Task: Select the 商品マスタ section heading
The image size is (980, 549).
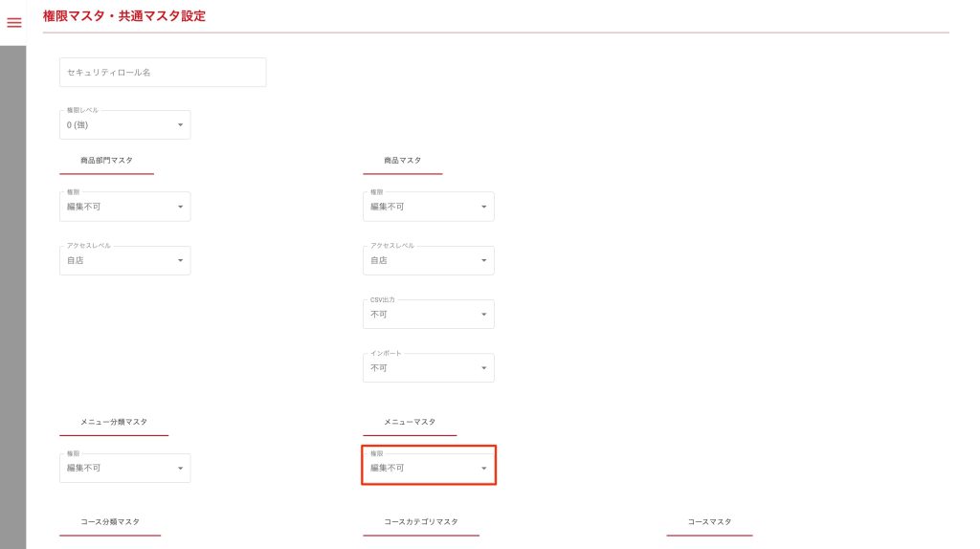Action: tap(402, 161)
